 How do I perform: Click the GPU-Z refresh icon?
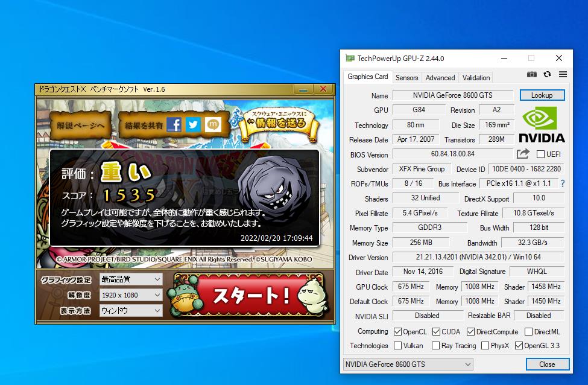pyautogui.click(x=547, y=74)
